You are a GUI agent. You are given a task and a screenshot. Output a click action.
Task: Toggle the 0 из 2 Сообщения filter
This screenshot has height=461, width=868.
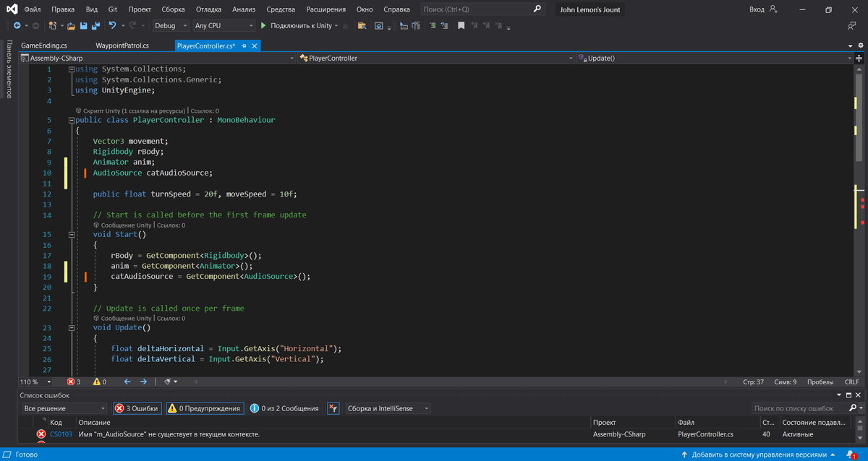[x=284, y=408]
